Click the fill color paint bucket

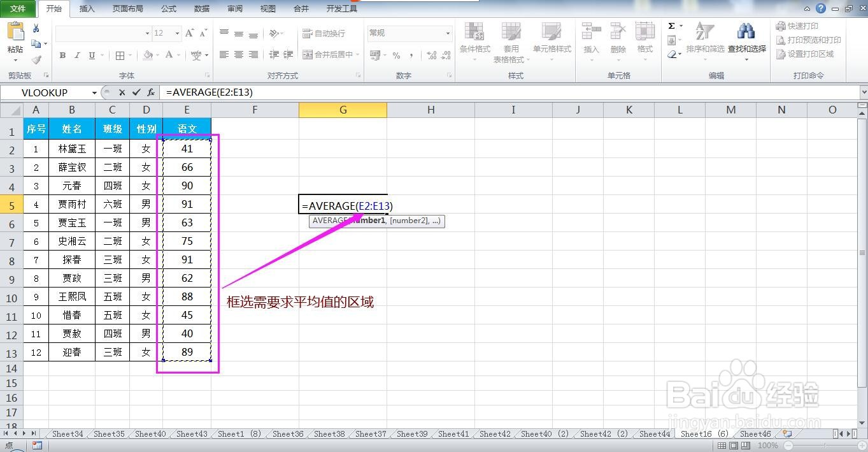point(148,55)
